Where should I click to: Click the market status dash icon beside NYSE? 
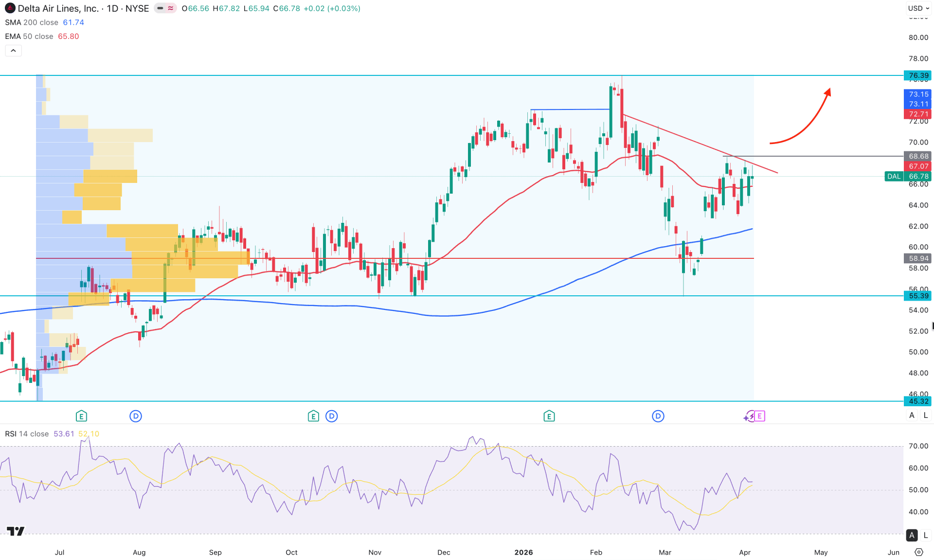[160, 8]
